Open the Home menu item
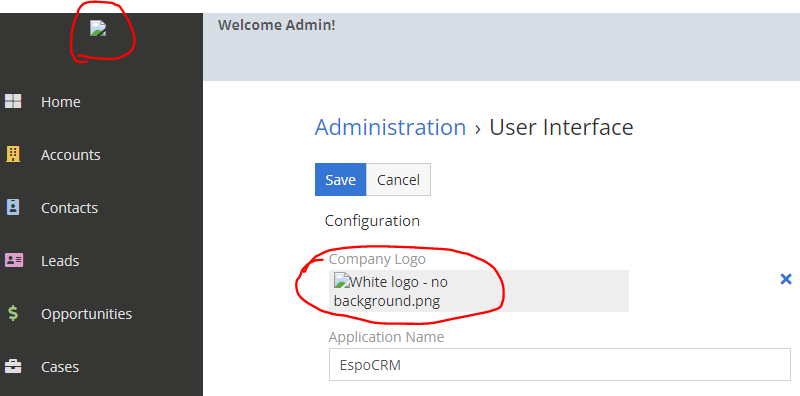This screenshot has width=800, height=396. click(x=61, y=102)
